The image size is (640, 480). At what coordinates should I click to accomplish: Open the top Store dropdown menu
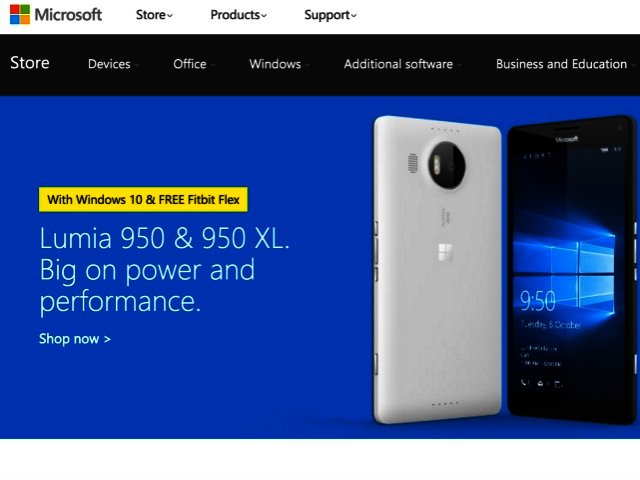click(x=154, y=15)
